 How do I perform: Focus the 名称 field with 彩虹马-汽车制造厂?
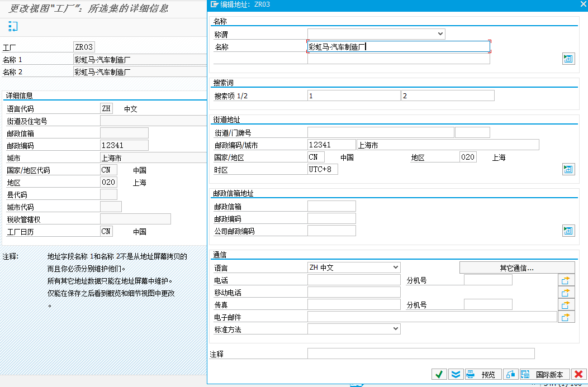pyautogui.click(x=399, y=46)
